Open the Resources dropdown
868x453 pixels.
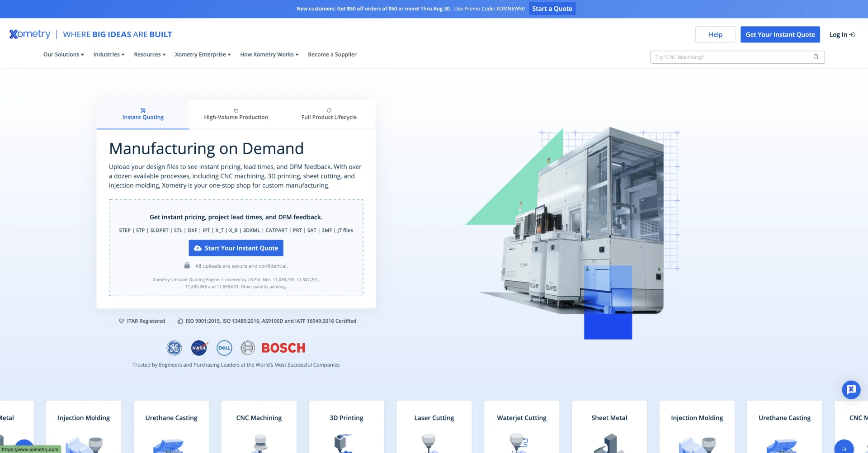pyautogui.click(x=150, y=54)
